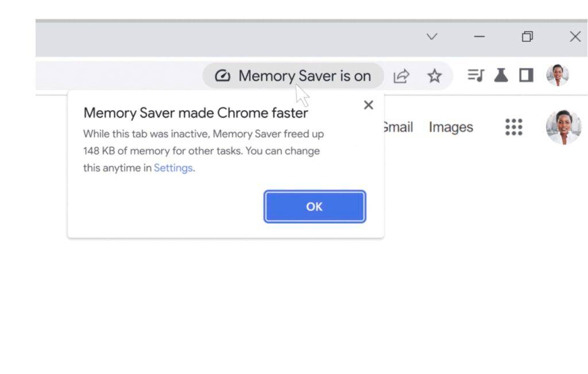
Task: Open the tab search dropdown chevron
Action: pos(431,36)
